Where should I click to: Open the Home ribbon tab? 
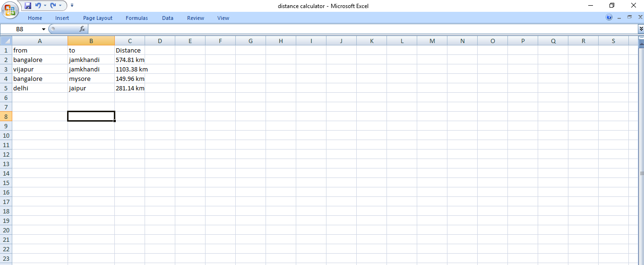pos(35,18)
